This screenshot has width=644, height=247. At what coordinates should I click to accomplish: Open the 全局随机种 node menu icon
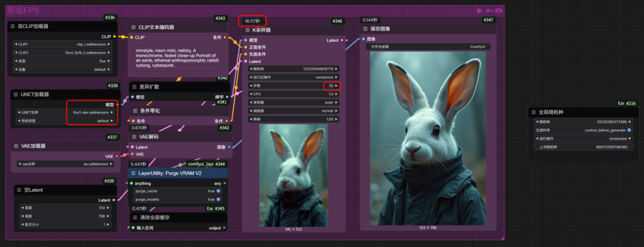pos(533,112)
